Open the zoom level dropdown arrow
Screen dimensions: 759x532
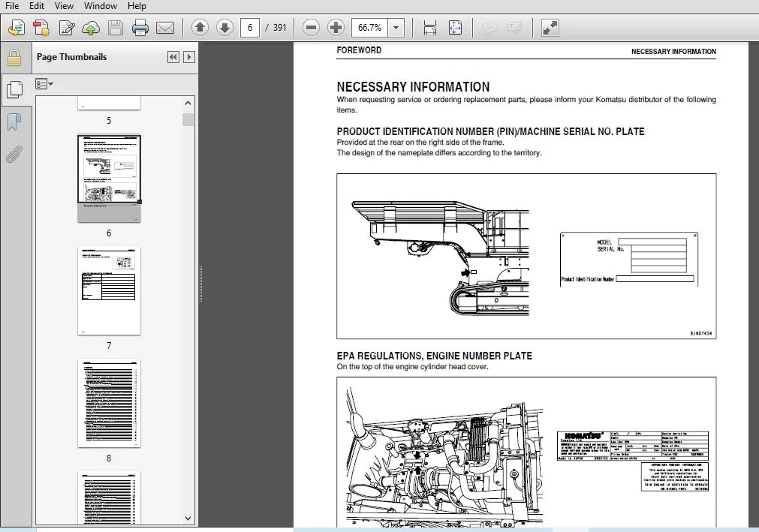click(x=396, y=28)
